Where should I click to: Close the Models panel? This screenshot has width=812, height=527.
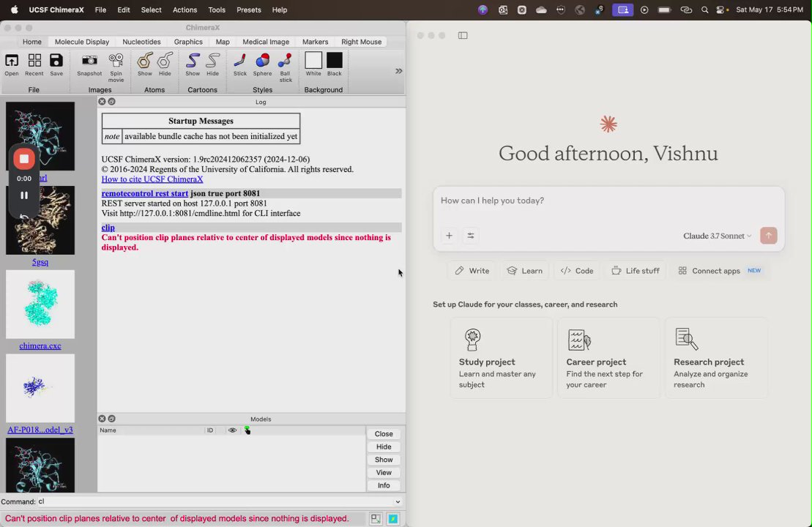tap(102, 418)
